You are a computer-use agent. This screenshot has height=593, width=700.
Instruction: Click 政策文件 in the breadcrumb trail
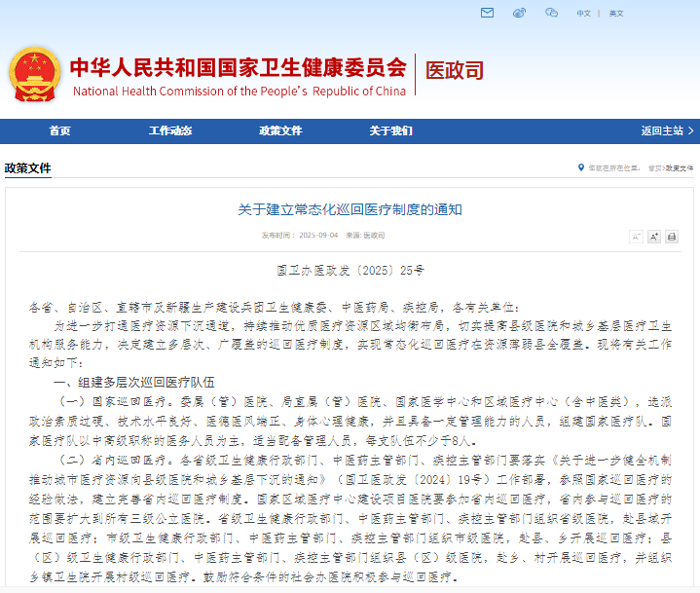pos(680,168)
